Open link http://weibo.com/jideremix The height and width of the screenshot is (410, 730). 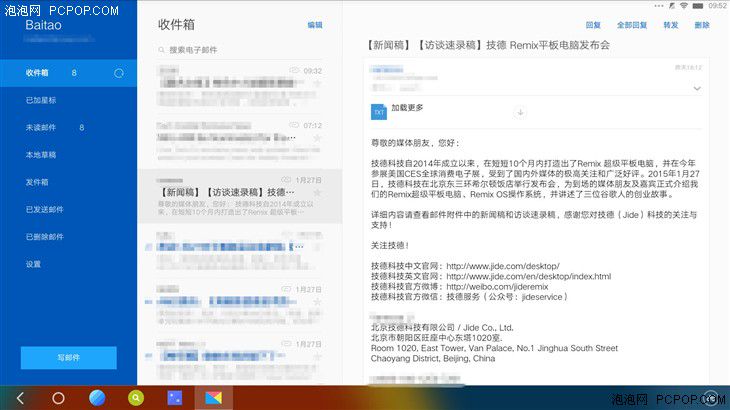pos(497,287)
